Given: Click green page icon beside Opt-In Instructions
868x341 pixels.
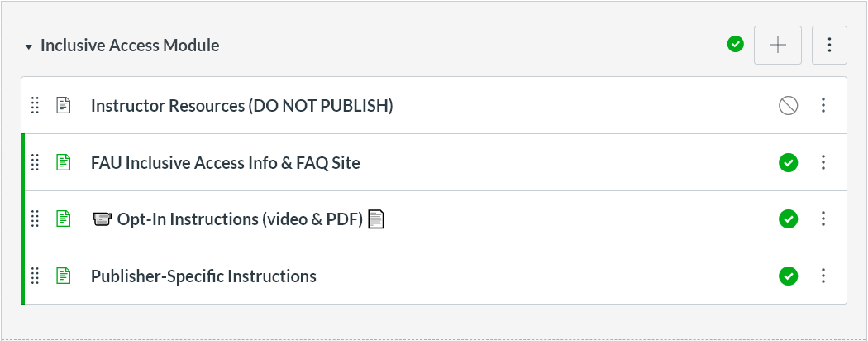Looking at the screenshot, I should [x=63, y=219].
